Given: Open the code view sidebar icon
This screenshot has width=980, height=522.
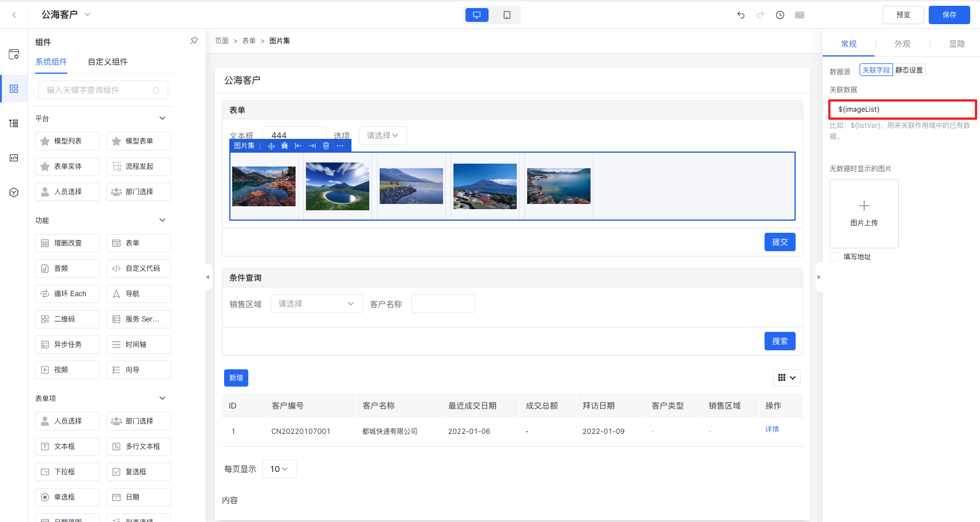Looking at the screenshot, I should [x=14, y=158].
